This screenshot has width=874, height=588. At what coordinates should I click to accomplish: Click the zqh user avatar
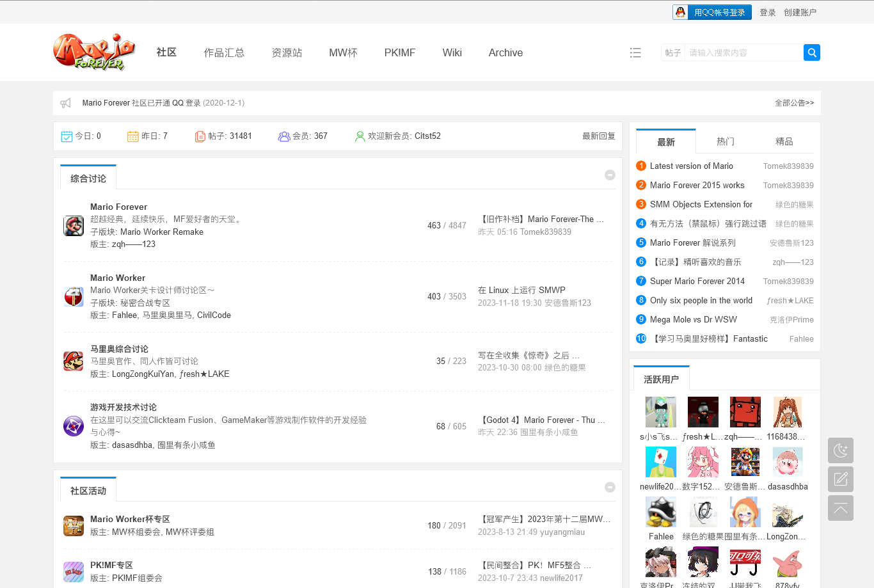(x=745, y=412)
